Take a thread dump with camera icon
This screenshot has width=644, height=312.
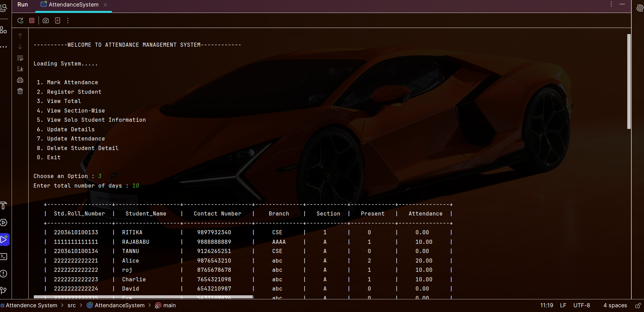[x=46, y=20]
